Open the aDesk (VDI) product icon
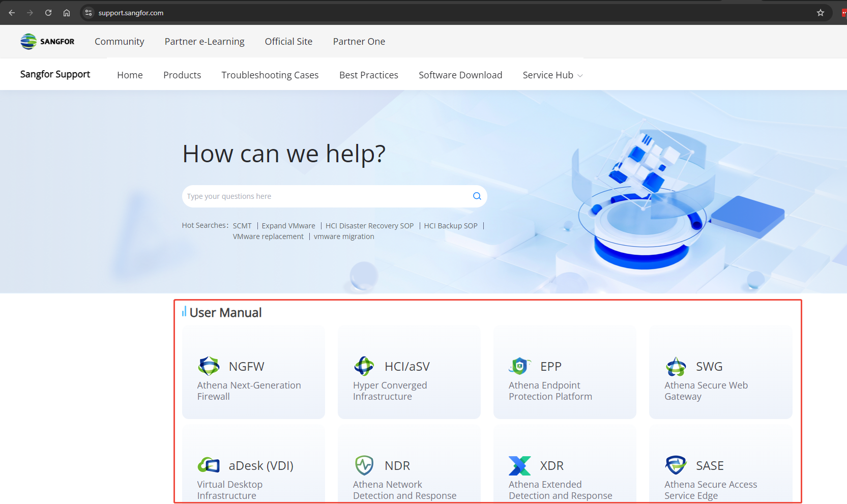The height and width of the screenshot is (504, 847). tap(209, 465)
